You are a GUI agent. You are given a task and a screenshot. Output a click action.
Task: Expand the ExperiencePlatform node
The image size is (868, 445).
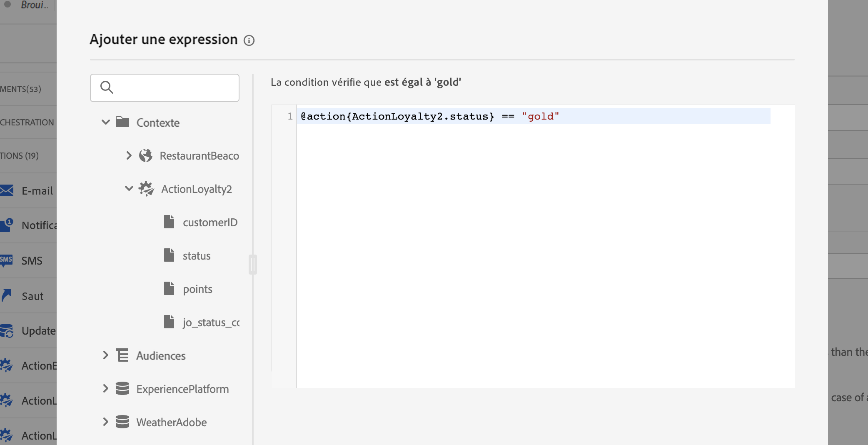pyautogui.click(x=106, y=389)
